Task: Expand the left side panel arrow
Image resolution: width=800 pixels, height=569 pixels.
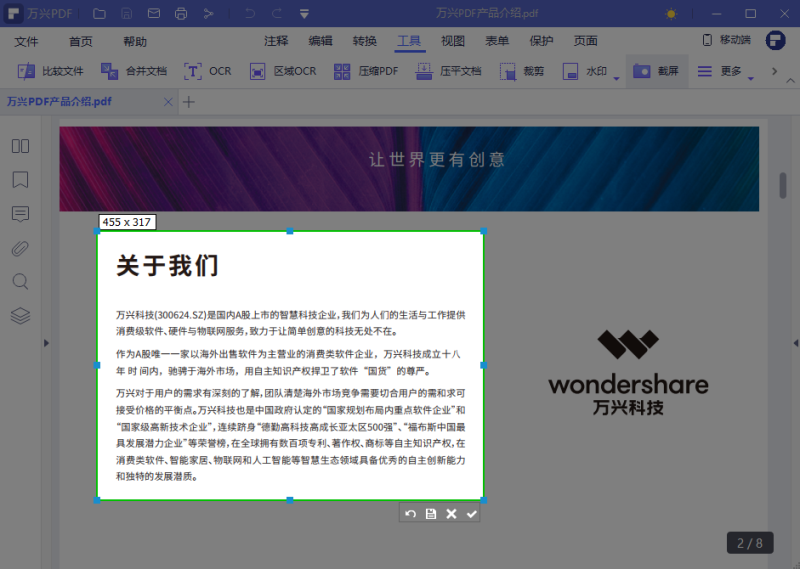Action: [x=46, y=343]
